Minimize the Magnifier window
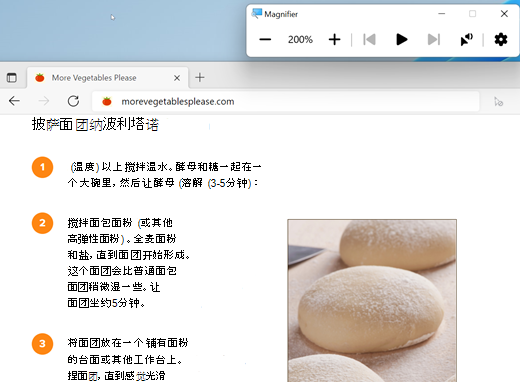Viewport: 520px width, 382px height. [442, 14]
